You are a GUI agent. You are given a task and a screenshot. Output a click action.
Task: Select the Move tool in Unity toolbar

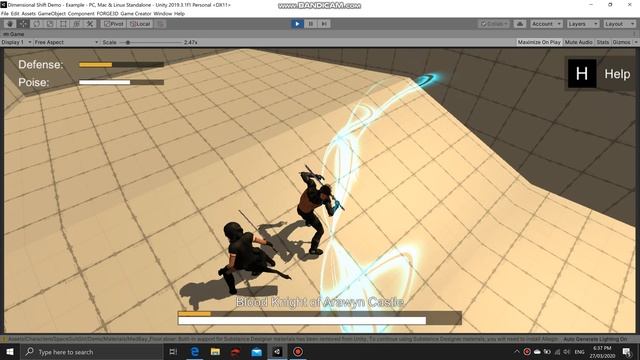coord(23,24)
